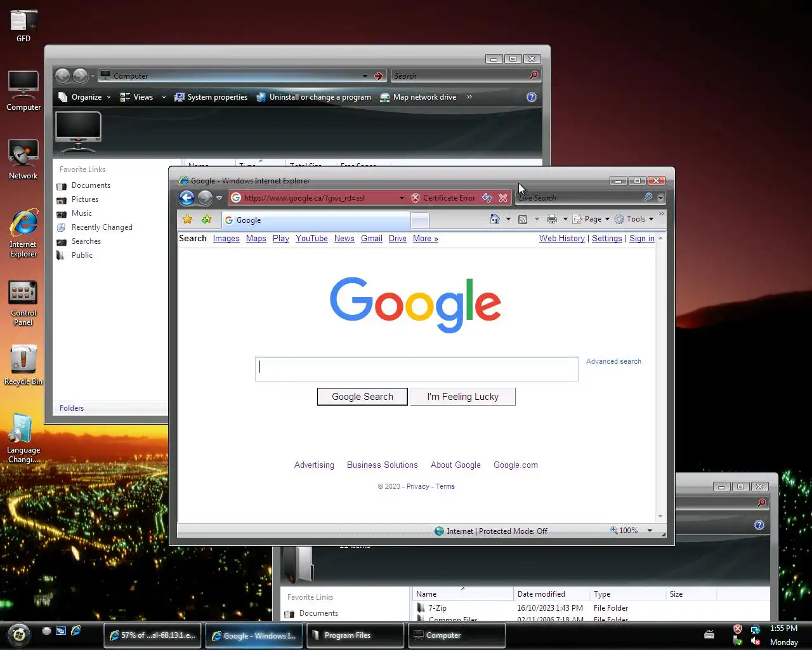The height and width of the screenshot is (650, 812).
Task: Click the Computer window Go arrow icon
Action: coord(379,76)
